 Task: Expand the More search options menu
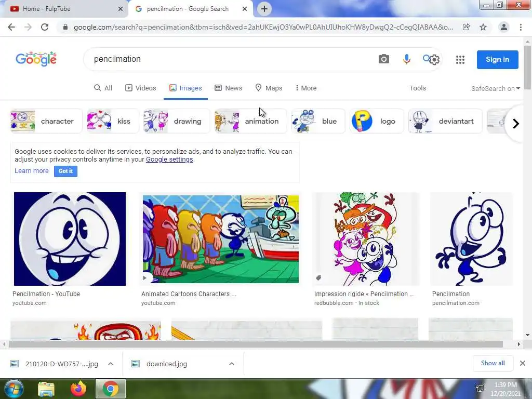[306, 88]
